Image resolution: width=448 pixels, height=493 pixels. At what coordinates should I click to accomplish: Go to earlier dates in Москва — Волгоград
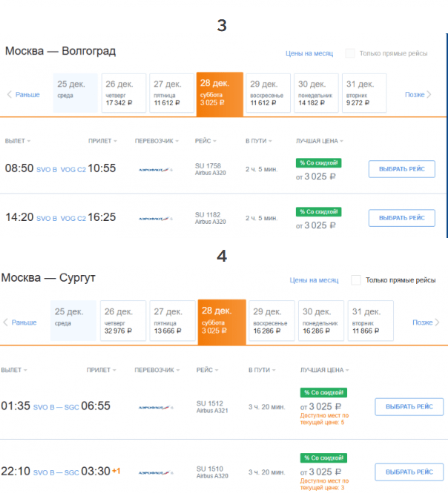click(23, 94)
